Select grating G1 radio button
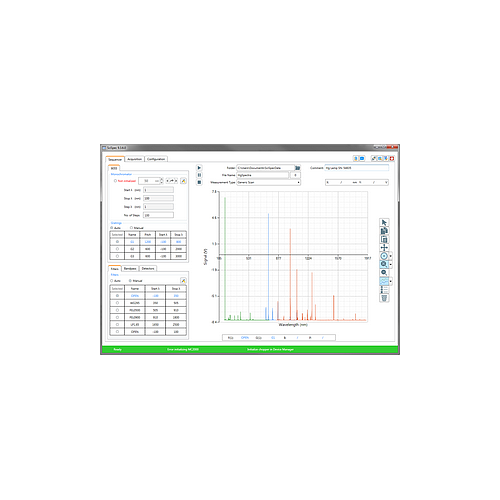 tap(117, 242)
